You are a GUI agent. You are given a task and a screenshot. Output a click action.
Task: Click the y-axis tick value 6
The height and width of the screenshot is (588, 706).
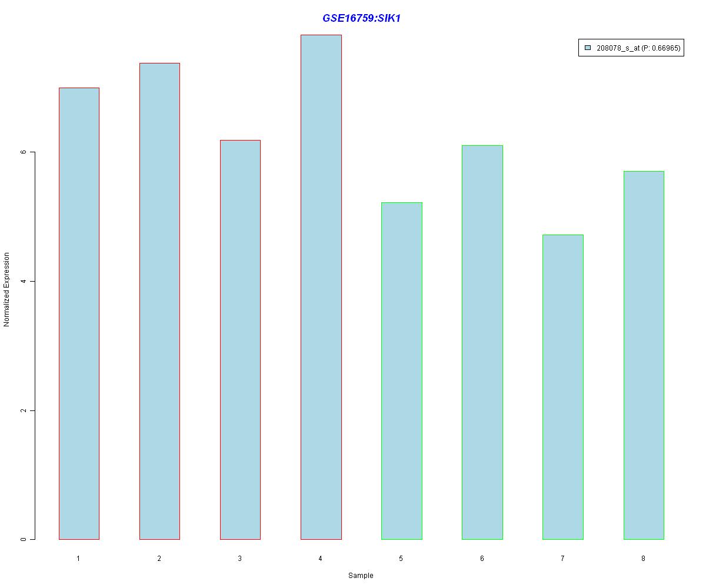click(x=24, y=152)
